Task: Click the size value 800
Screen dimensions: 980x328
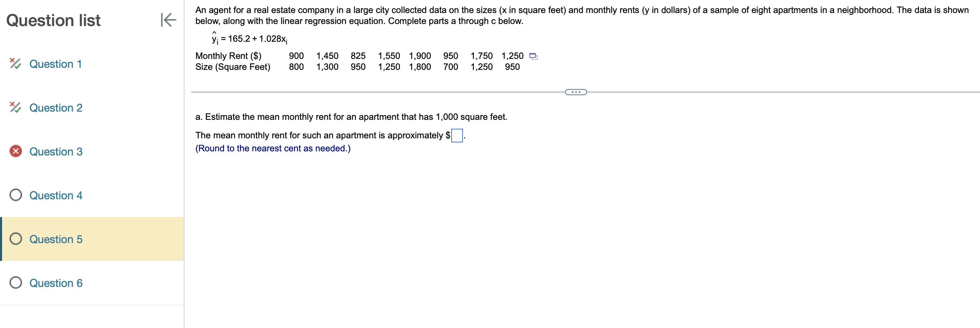Action: pyautogui.click(x=296, y=67)
